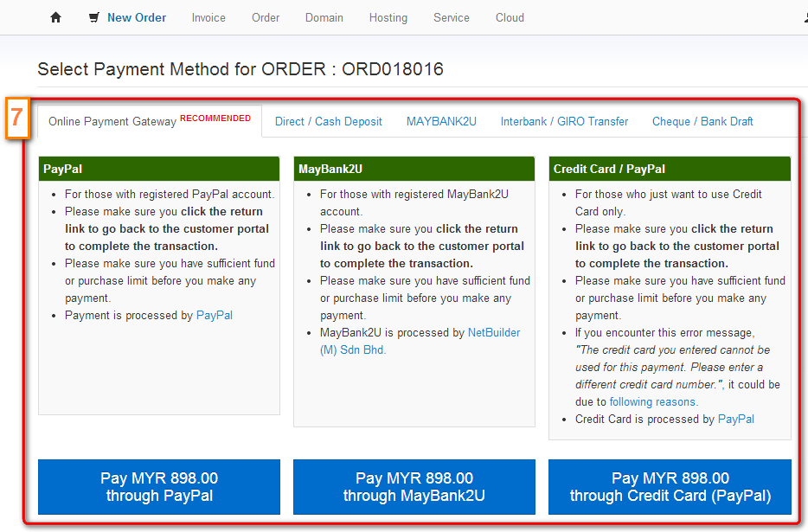
Task: Switch to Interbank / GIRO Transfer tab
Action: tap(564, 122)
